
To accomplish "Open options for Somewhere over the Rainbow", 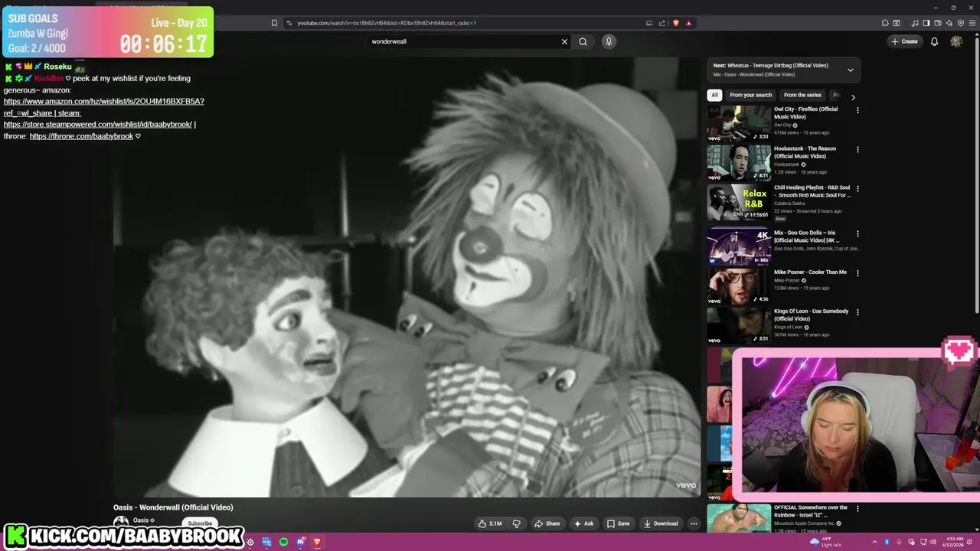I will [x=857, y=508].
